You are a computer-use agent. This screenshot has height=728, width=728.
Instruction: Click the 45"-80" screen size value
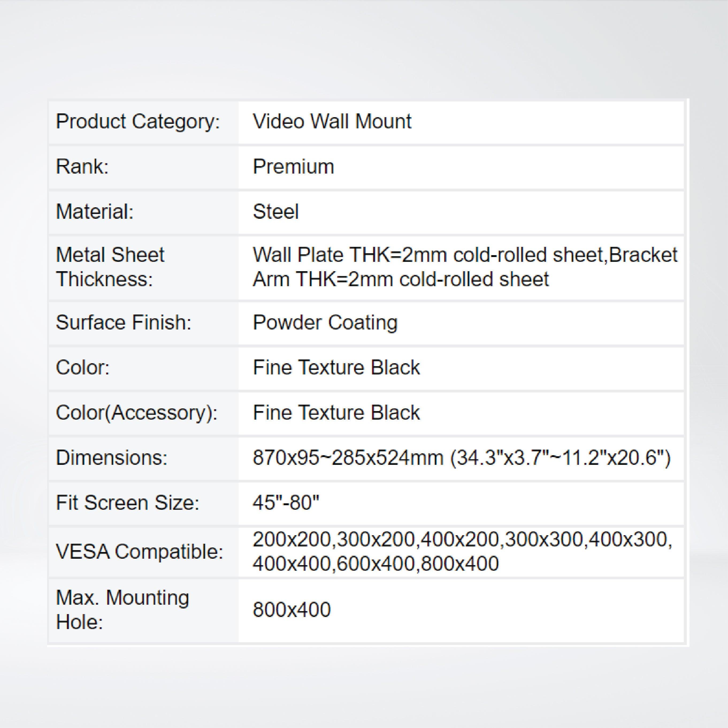click(x=286, y=503)
